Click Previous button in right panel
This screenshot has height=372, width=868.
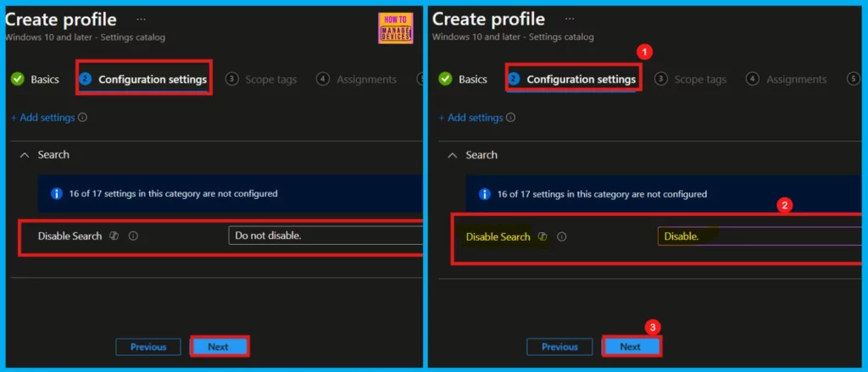[559, 347]
